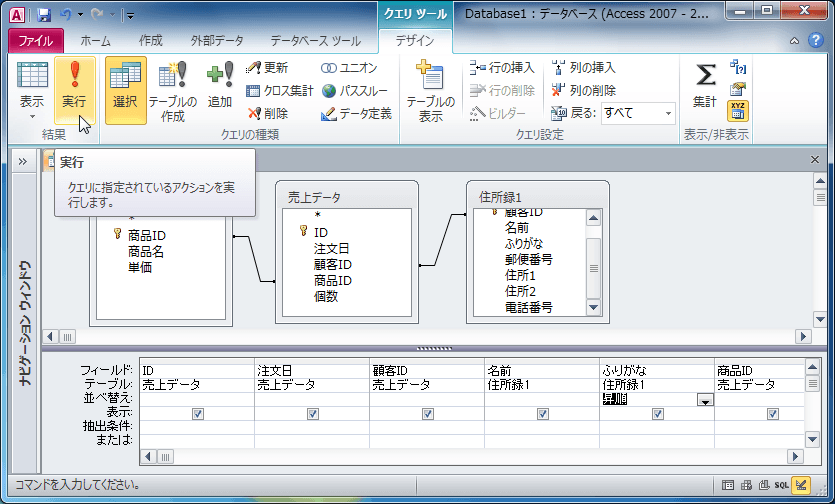Click the 抽出条件 cell under 名前 column

(x=542, y=427)
